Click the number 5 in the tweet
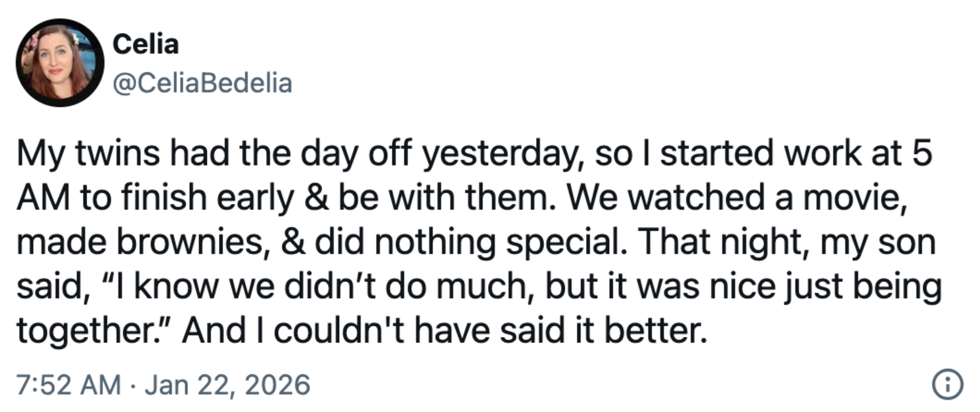Image resolution: width=980 pixels, height=412 pixels. point(922,153)
